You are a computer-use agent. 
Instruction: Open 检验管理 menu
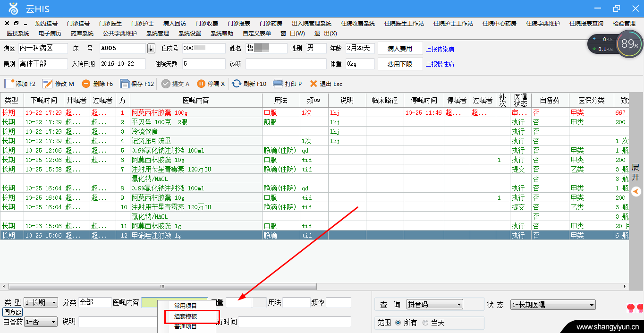pos(624,23)
